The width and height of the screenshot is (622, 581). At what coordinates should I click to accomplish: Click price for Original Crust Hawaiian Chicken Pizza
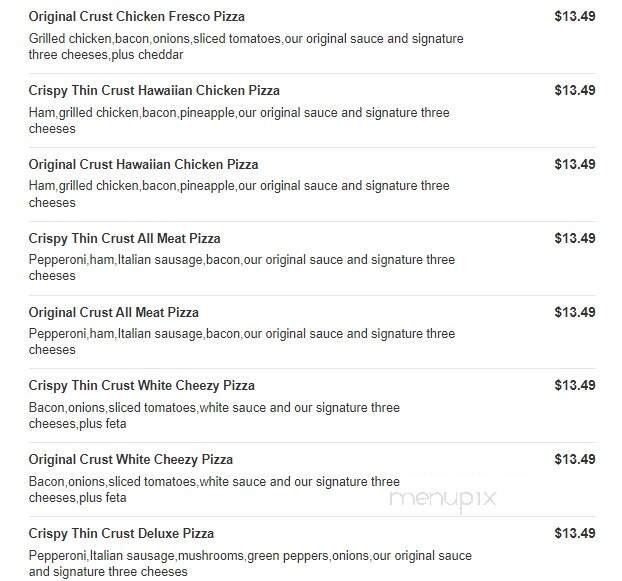tap(574, 164)
